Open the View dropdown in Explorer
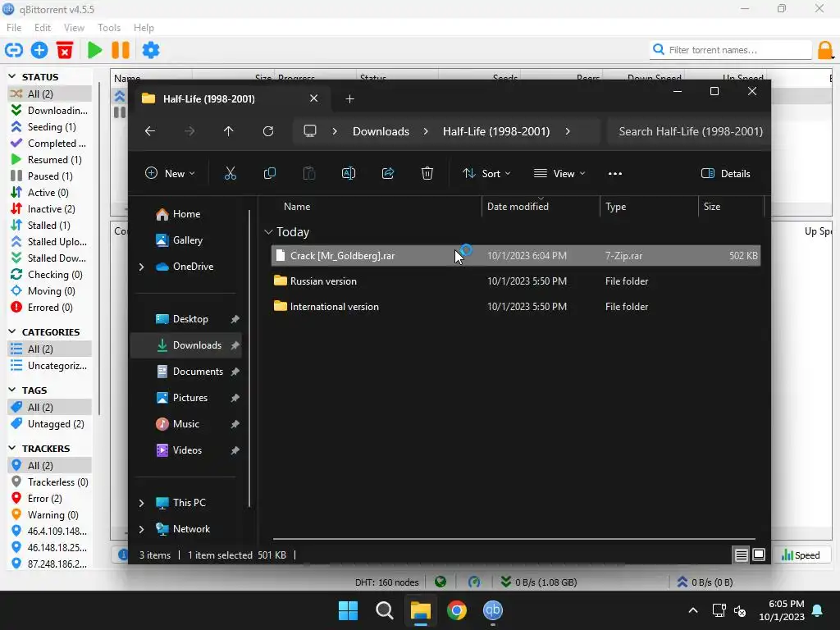The height and width of the screenshot is (630, 840). click(x=559, y=174)
